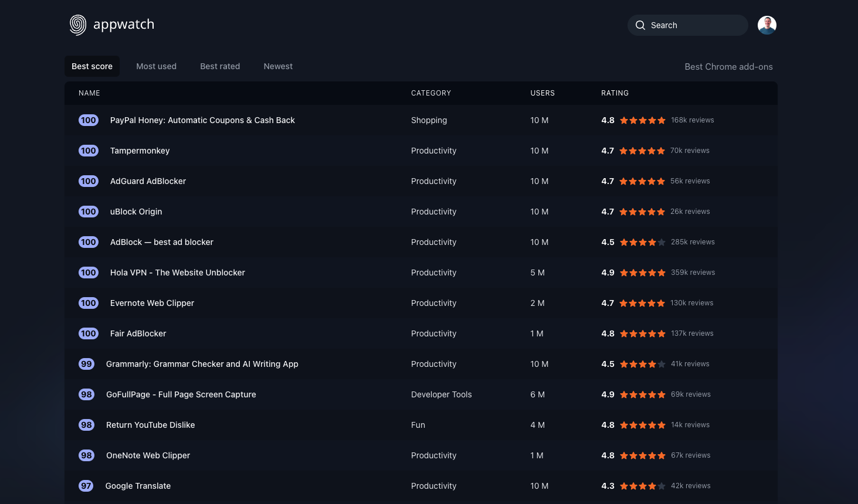The height and width of the screenshot is (504, 858).
Task: Click the Developer Tools category cell
Action: point(441,394)
